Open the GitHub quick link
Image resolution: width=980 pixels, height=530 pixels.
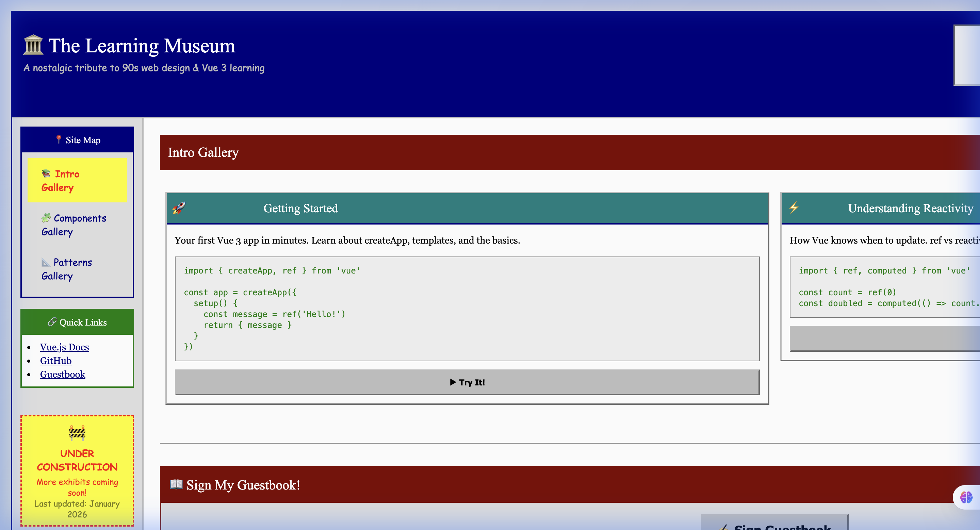[55, 361]
